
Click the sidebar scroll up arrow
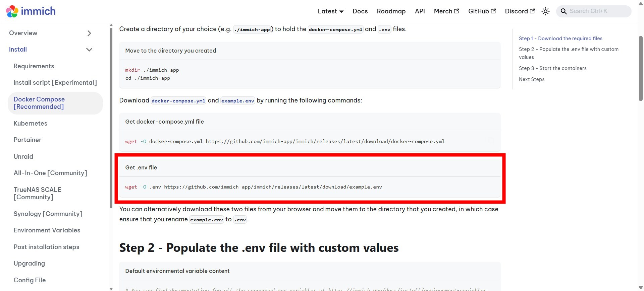pos(111,25)
